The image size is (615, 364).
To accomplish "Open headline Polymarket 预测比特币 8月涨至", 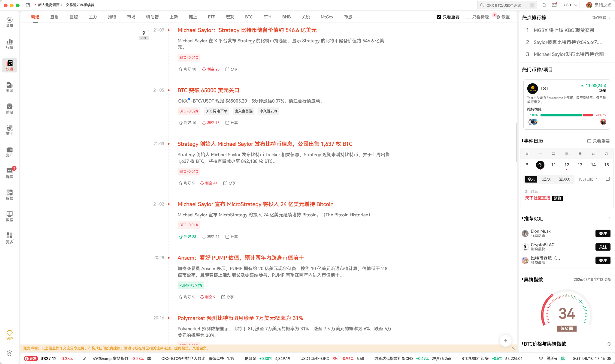I will (240, 318).
